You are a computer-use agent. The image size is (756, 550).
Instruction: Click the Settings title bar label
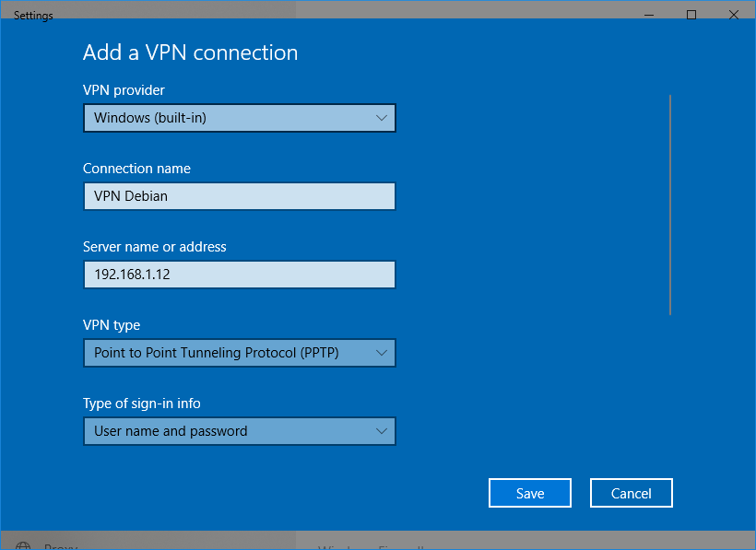33,15
